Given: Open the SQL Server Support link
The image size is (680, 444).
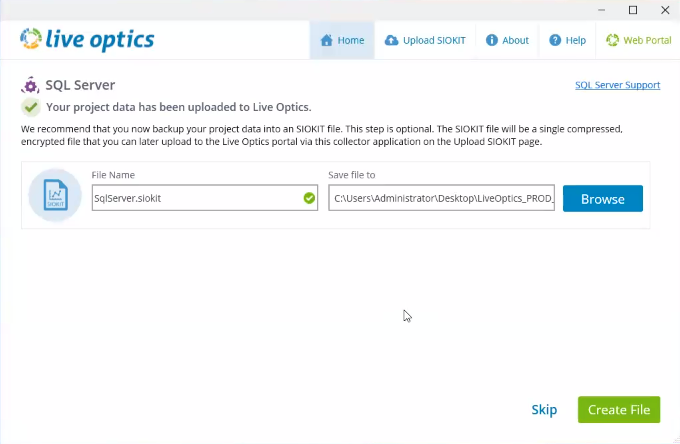Looking at the screenshot, I should click(x=617, y=85).
